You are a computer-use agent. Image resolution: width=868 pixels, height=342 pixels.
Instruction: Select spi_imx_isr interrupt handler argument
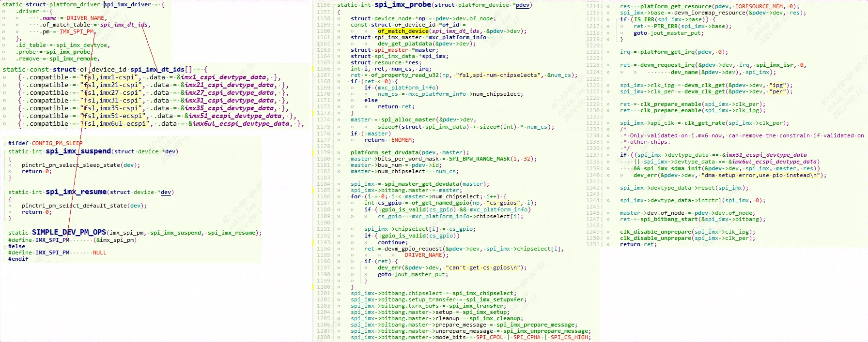coord(775,65)
